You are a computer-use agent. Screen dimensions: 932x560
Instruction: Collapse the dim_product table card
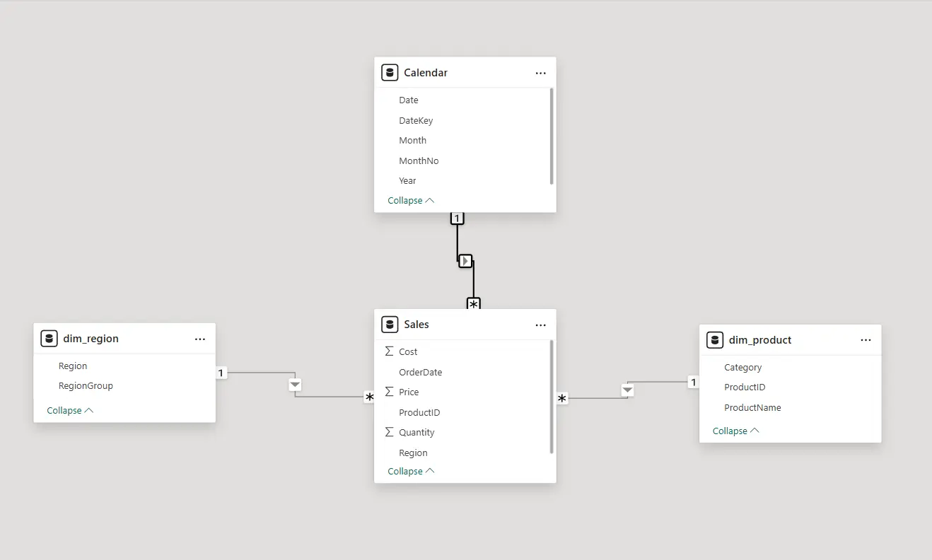[735, 431]
